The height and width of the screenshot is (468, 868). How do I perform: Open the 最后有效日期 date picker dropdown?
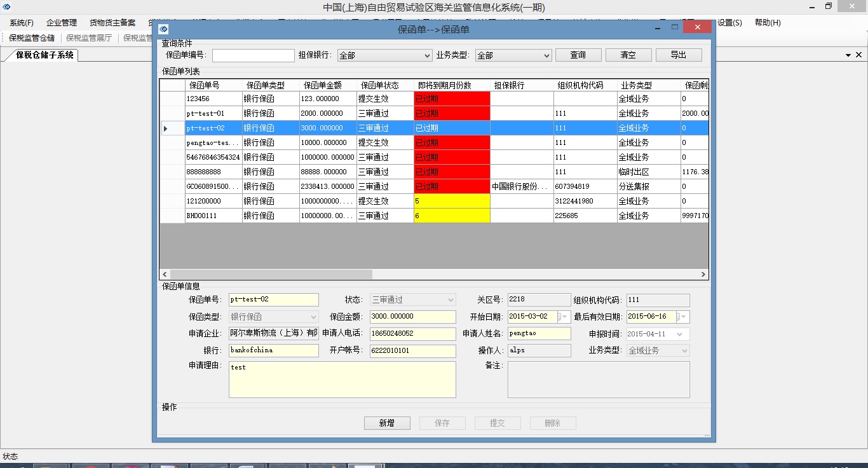coord(684,317)
